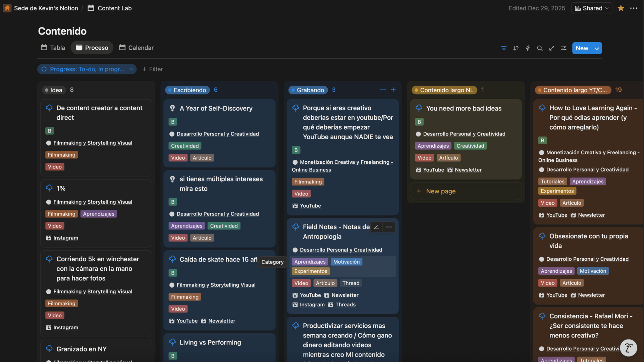The height and width of the screenshot is (362, 644).
Task: Open the page options three-dot menu
Action: 634,8
